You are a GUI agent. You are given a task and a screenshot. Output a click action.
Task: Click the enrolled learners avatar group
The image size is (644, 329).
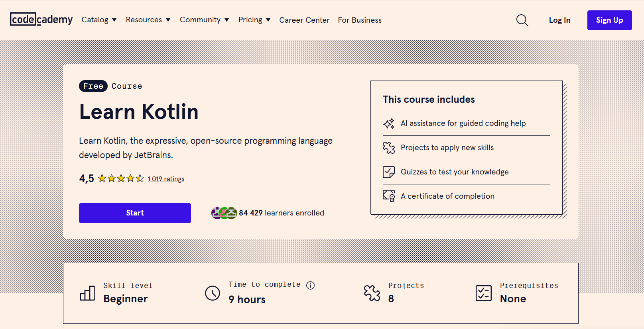click(224, 213)
